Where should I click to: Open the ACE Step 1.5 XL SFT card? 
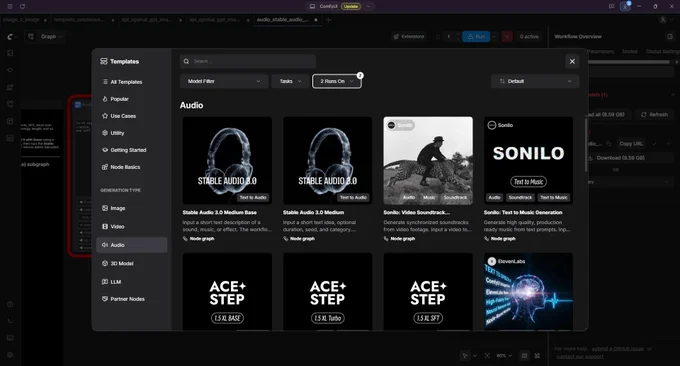428,291
